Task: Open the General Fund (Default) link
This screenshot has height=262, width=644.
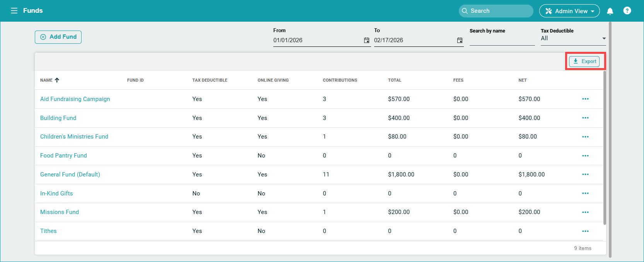Action: click(70, 175)
